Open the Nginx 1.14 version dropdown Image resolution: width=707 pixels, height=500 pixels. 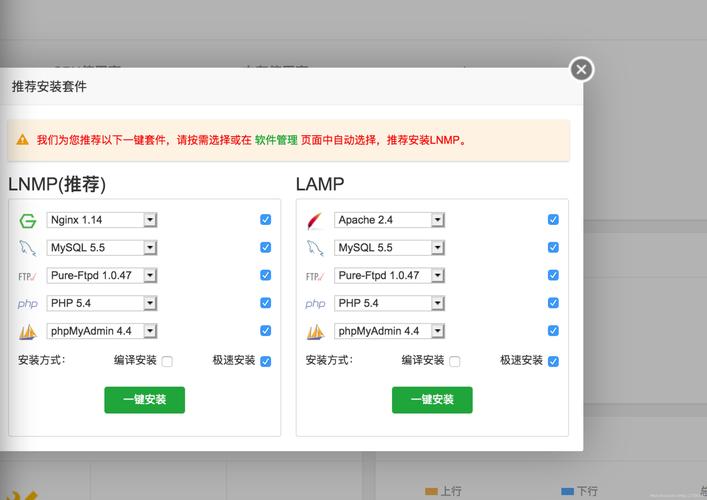click(x=101, y=220)
